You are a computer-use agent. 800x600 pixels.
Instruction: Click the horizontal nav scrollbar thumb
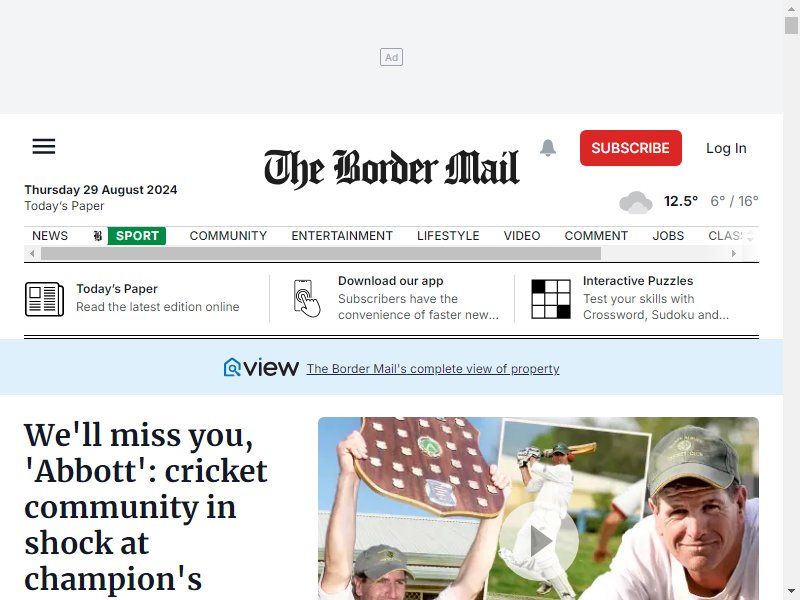[x=321, y=254]
